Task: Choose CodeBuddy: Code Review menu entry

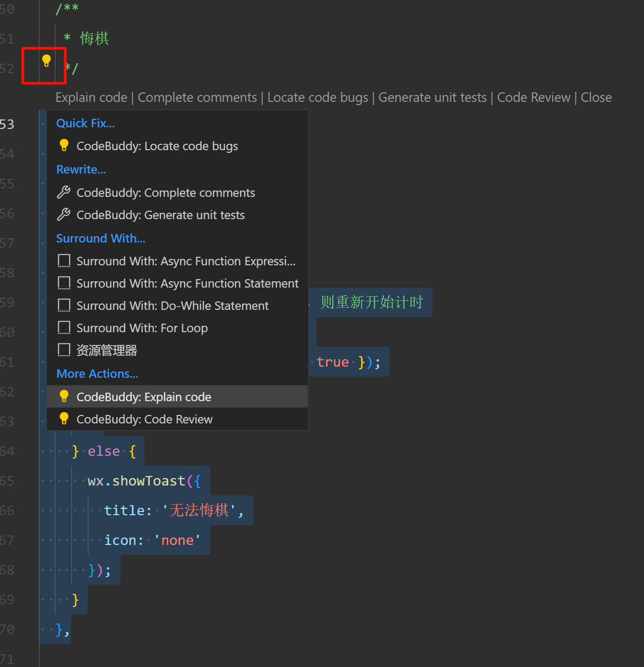Action: pyautogui.click(x=144, y=419)
